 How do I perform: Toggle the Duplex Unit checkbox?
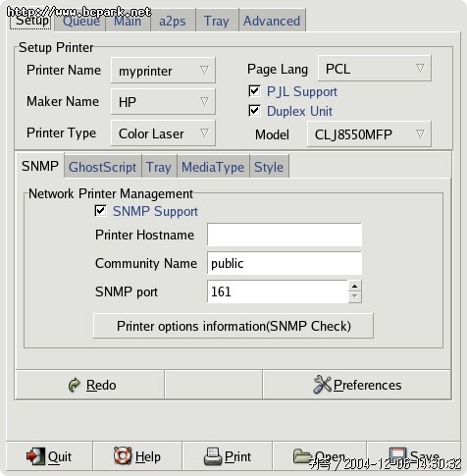[254, 111]
